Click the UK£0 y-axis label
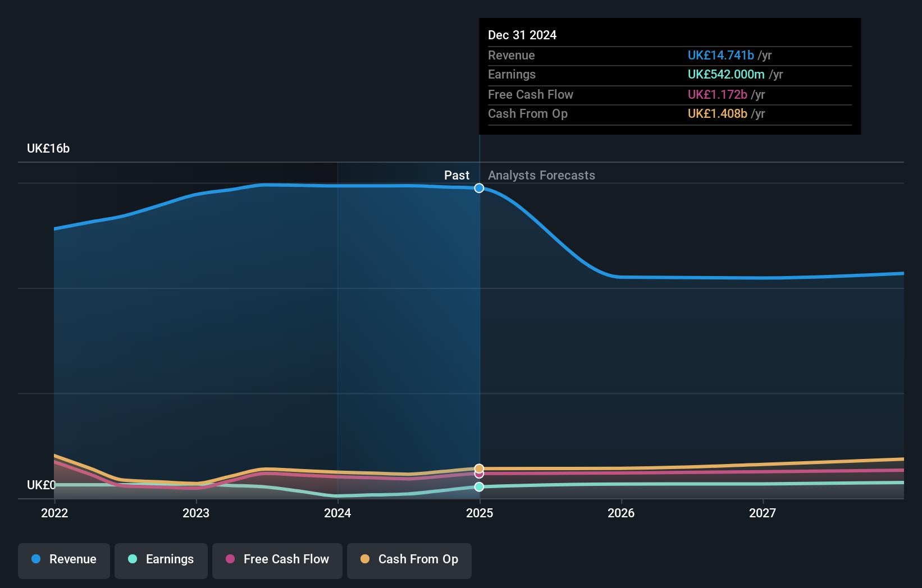 coord(42,485)
